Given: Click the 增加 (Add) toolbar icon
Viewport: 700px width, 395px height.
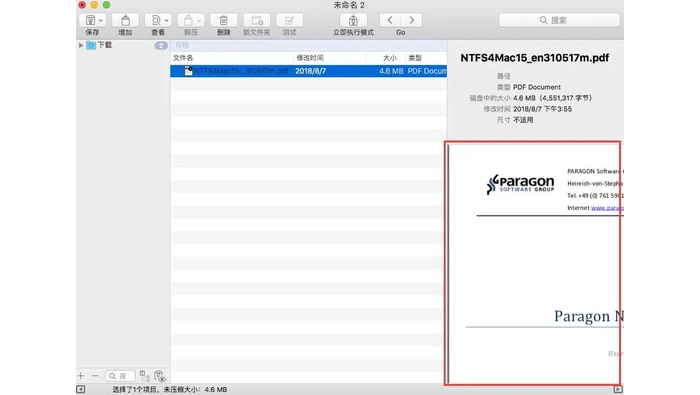Looking at the screenshot, I should tap(125, 21).
